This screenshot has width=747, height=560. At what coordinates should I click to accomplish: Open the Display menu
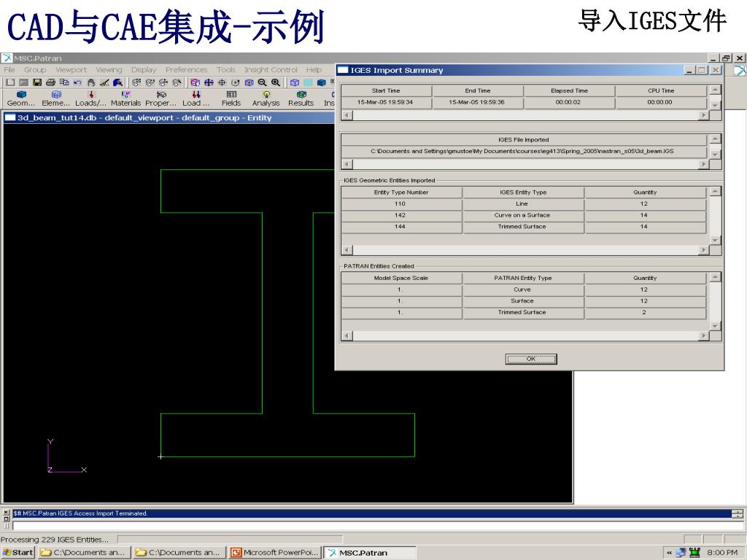144,69
